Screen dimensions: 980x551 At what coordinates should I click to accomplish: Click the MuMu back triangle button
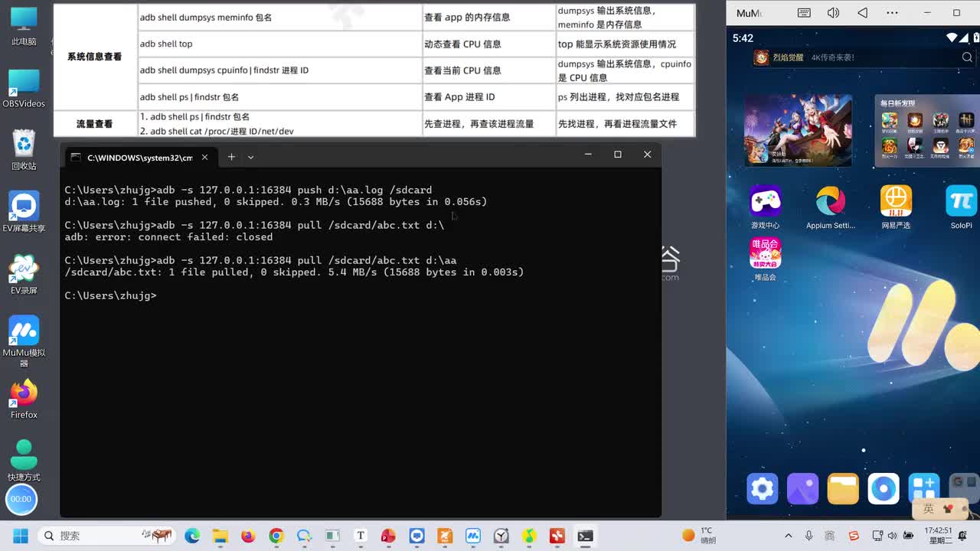pos(863,13)
